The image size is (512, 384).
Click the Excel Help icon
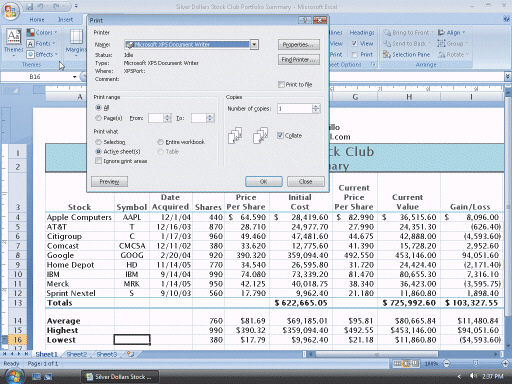point(507,20)
